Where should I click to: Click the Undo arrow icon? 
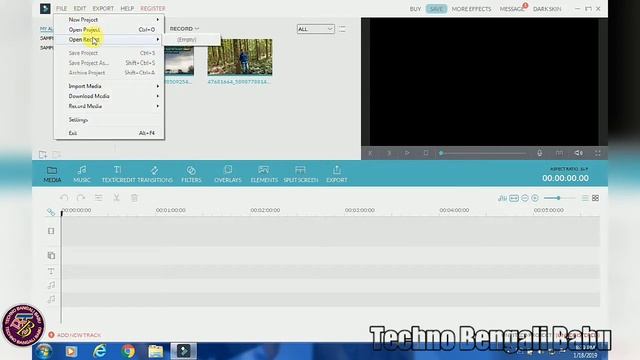tap(64, 198)
